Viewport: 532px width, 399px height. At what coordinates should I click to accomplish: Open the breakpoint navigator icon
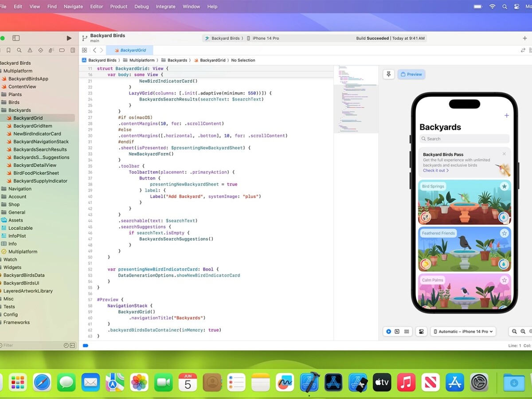click(62, 51)
